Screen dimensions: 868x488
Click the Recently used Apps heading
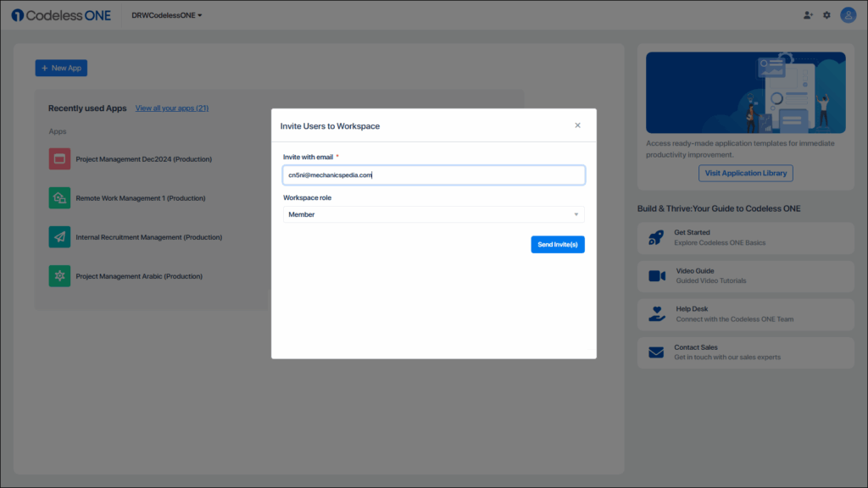tap(87, 108)
